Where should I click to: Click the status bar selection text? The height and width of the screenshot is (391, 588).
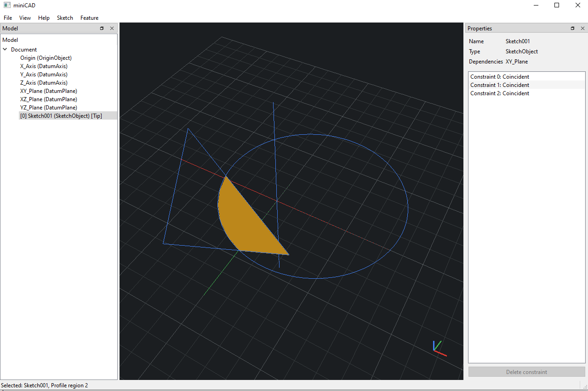(45, 385)
